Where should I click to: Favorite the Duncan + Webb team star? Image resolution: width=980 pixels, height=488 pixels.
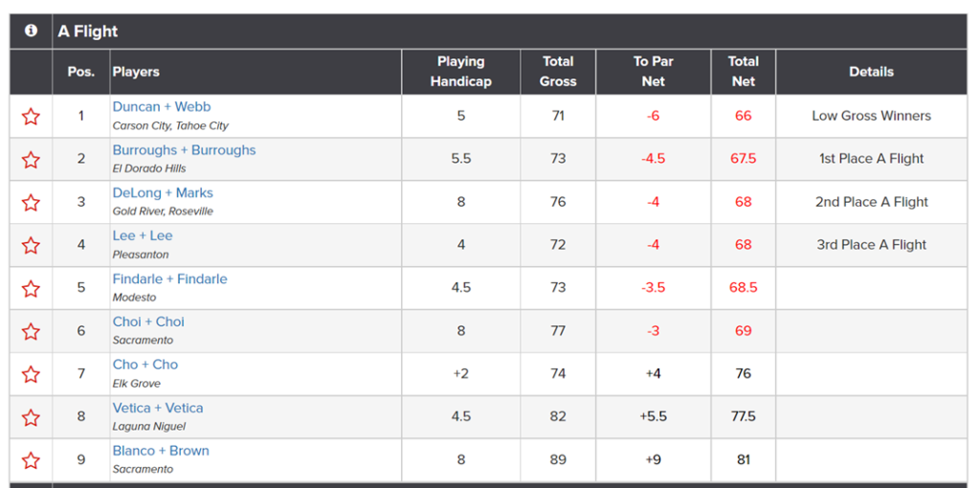tap(31, 116)
